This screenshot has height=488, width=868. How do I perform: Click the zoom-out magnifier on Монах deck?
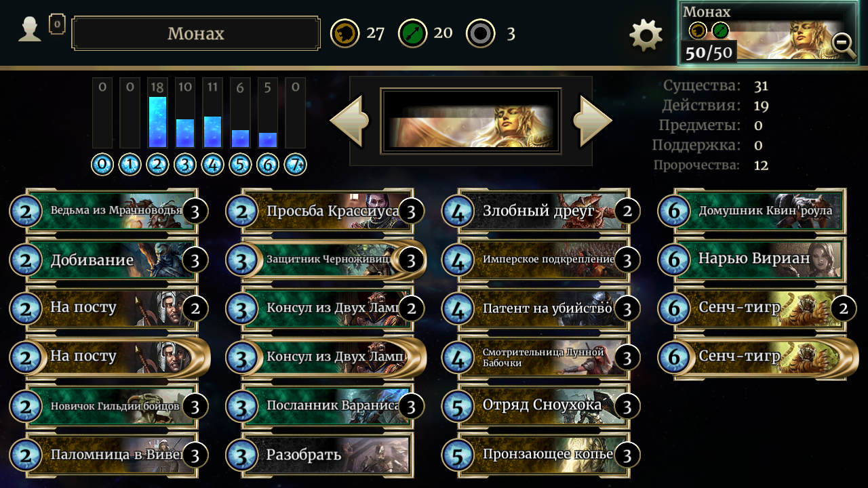click(x=843, y=45)
